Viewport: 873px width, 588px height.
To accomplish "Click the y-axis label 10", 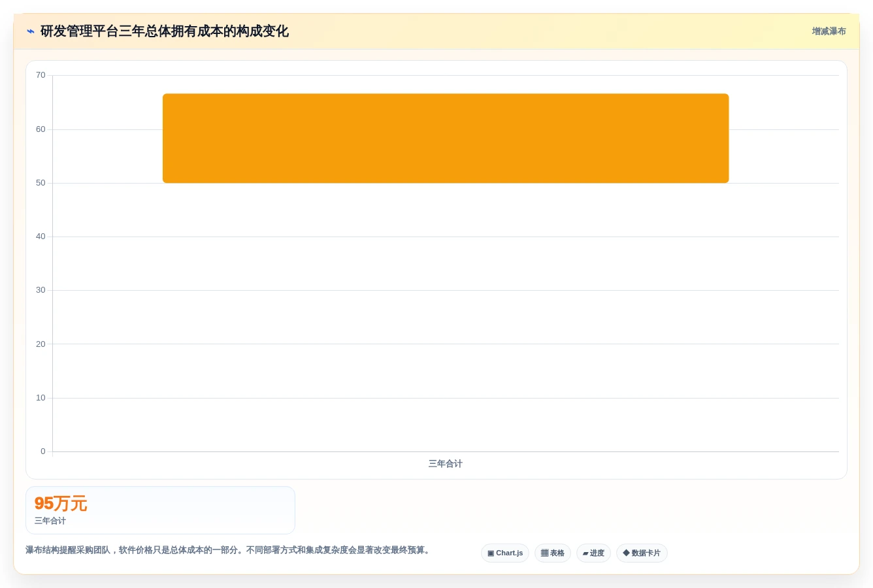I will point(41,398).
